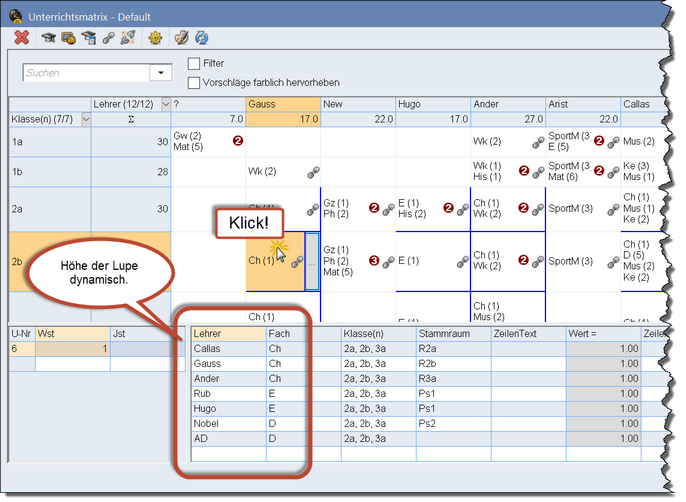Click the Gw (2) Mat (5) cell in row 1a

coord(208,141)
